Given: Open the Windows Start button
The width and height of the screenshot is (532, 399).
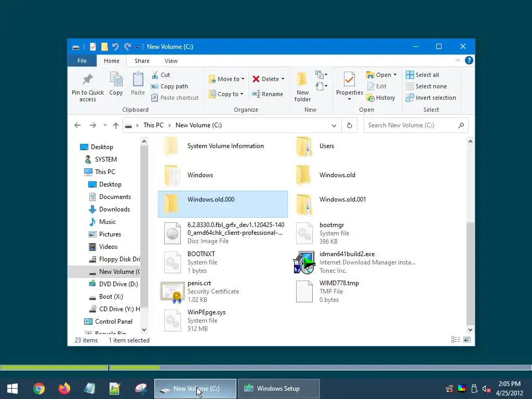Looking at the screenshot, I should 12,389.
